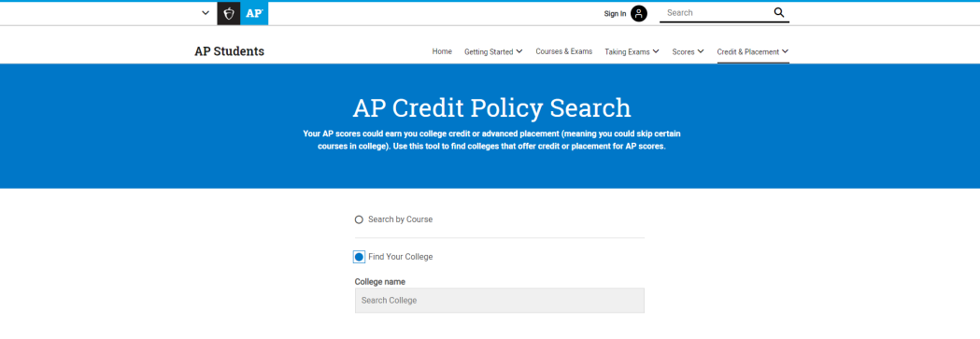Click the Search by Course label text
The height and width of the screenshot is (339, 980).
[x=400, y=219]
